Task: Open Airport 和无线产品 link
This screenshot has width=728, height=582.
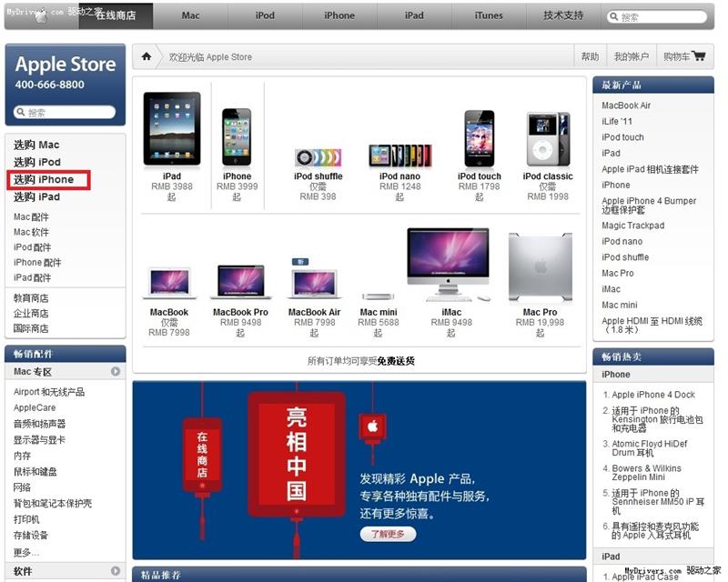Action: (49, 392)
